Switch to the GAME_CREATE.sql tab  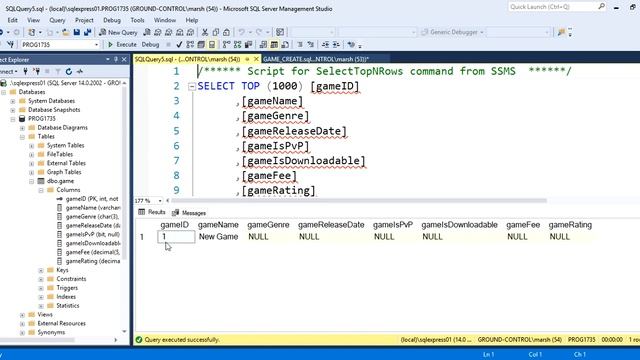pos(316,59)
